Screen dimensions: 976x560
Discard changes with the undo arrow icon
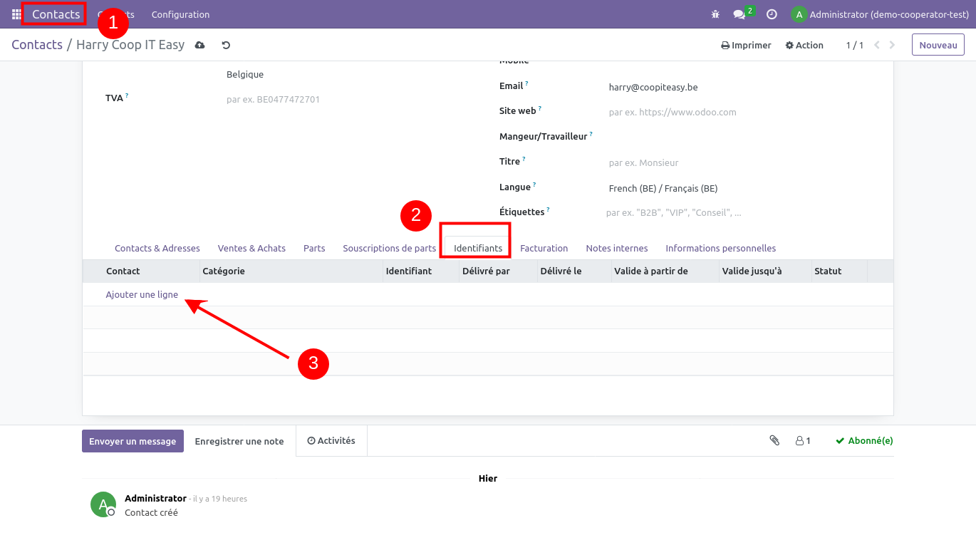tap(226, 45)
